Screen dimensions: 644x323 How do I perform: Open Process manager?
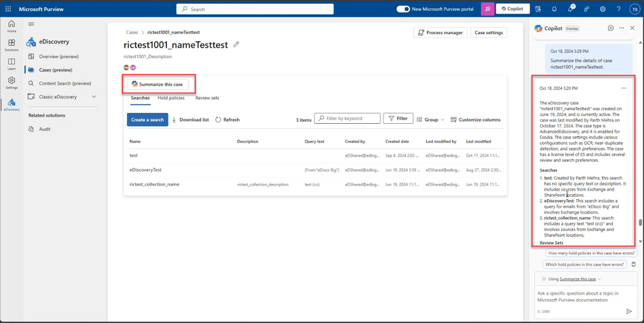tap(440, 32)
